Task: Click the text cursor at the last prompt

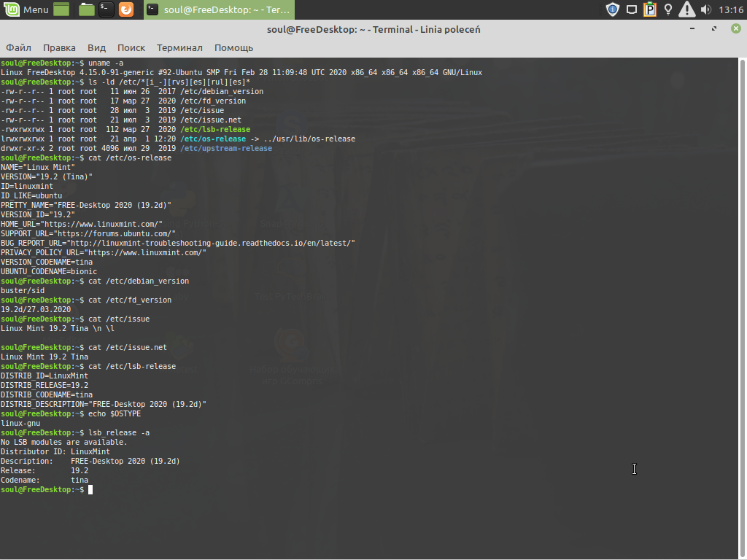Action: 90,489
